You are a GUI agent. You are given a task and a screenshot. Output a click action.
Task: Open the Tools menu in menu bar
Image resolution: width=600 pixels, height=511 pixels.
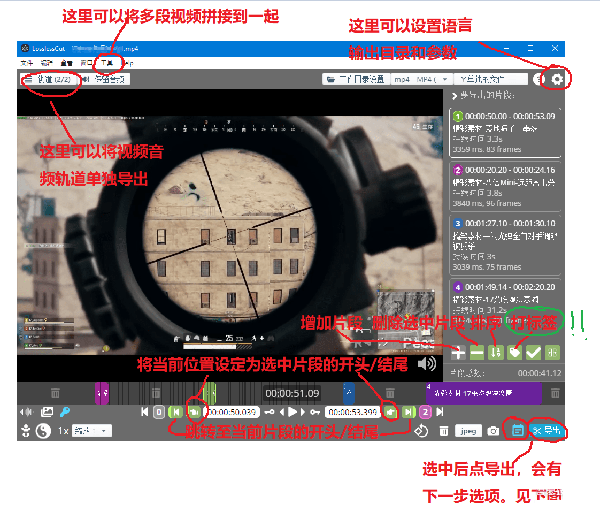click(x=102, y=63)
